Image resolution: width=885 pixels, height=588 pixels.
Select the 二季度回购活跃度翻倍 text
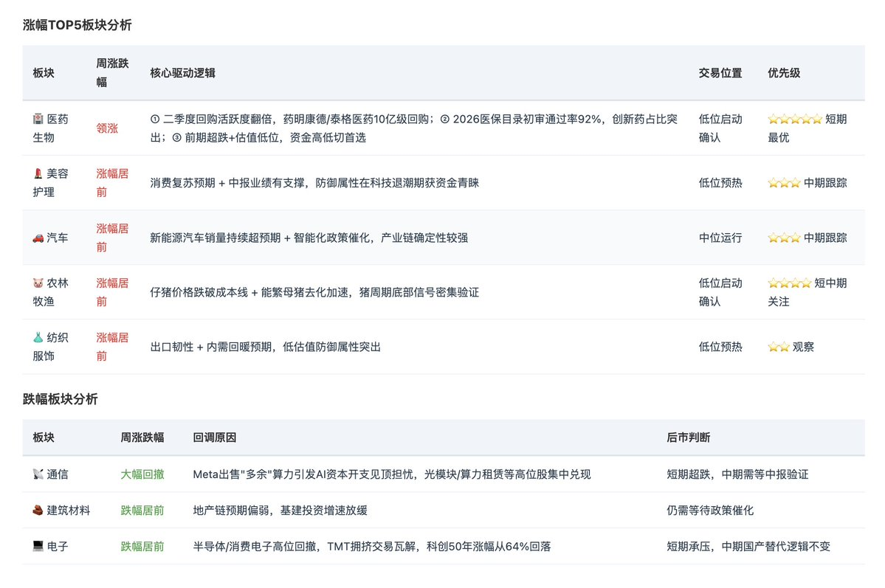tap(217, 119)
